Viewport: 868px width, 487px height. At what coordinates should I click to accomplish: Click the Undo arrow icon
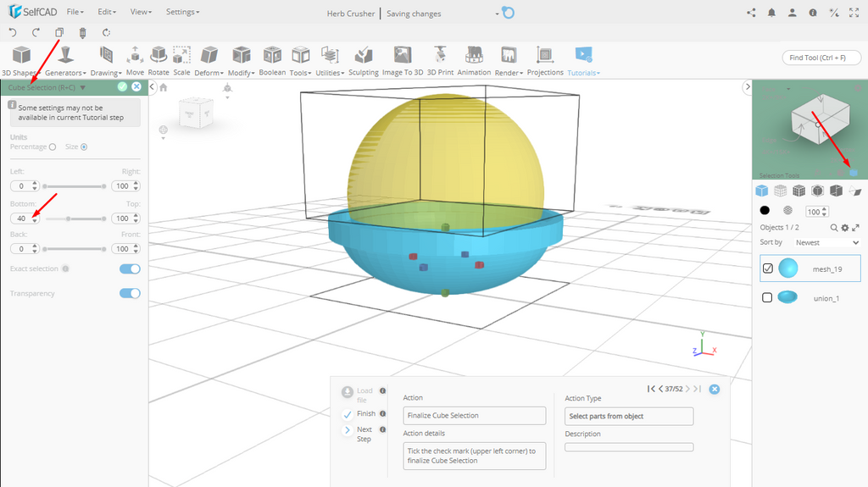point(13,33)
